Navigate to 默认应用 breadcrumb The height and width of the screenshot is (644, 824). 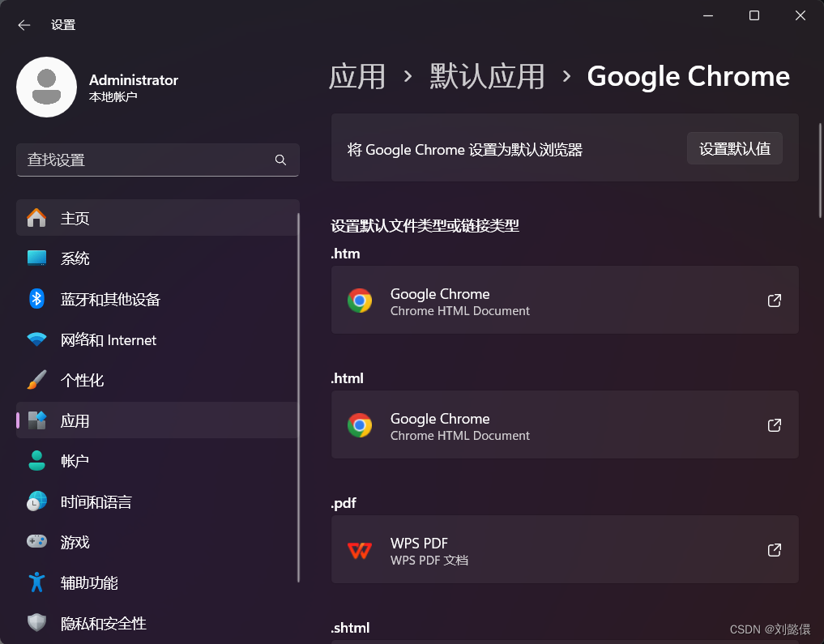click(x=487, y=77)
